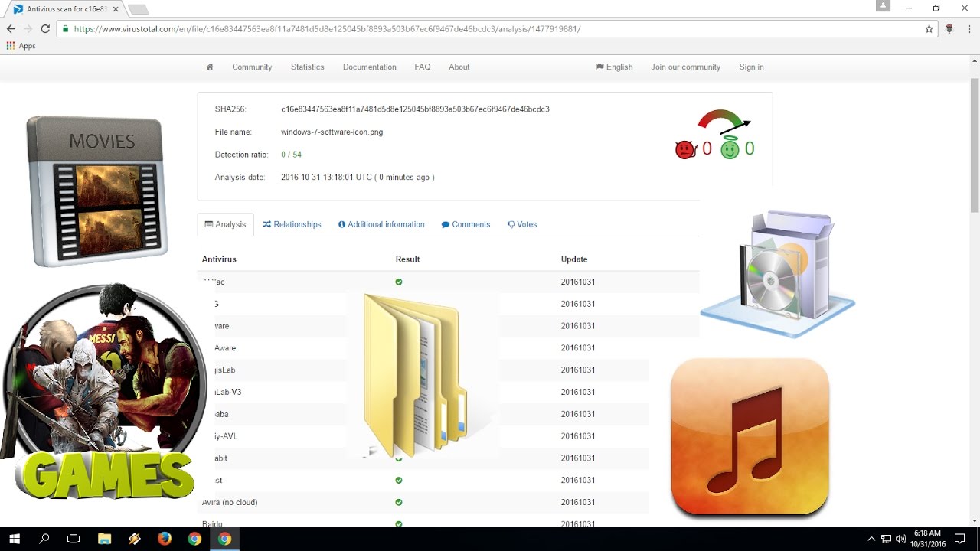Click the volume speaker tray icon
This screenshot has height=551, width=980.
(x=900, y=539)
